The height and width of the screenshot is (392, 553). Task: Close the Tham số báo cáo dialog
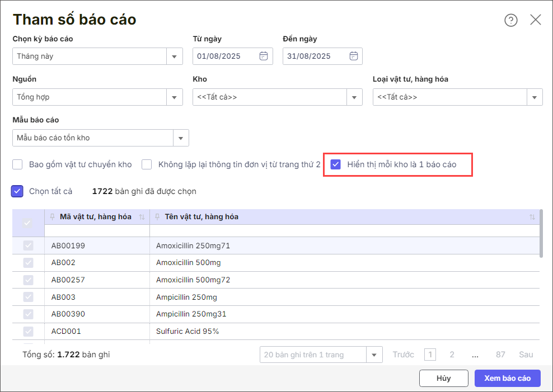point(536,20)
